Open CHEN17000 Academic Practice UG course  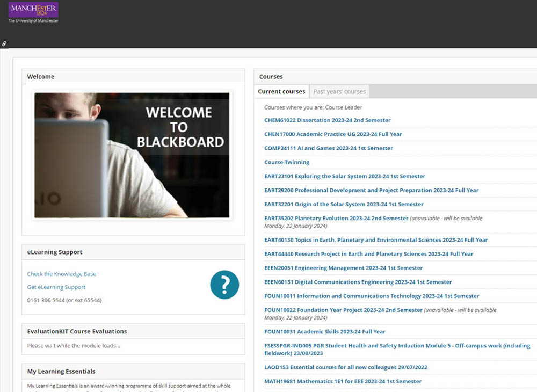(x=333, y=134)
